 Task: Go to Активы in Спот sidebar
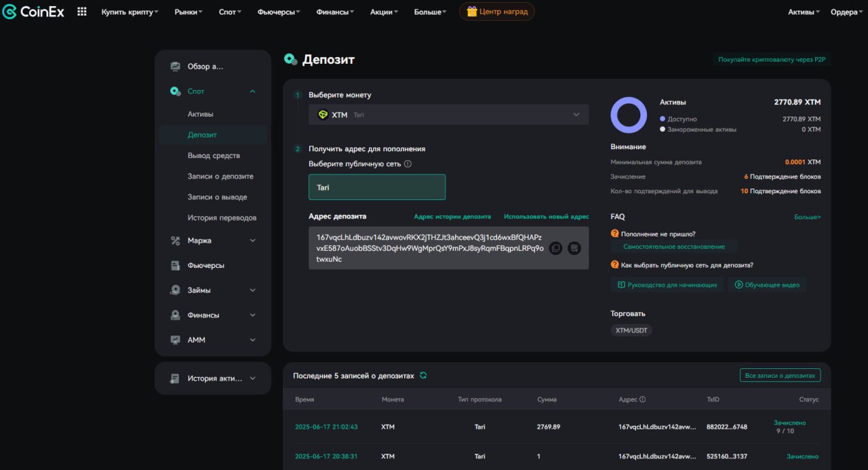pyautogui.click(x=201, y=114)
